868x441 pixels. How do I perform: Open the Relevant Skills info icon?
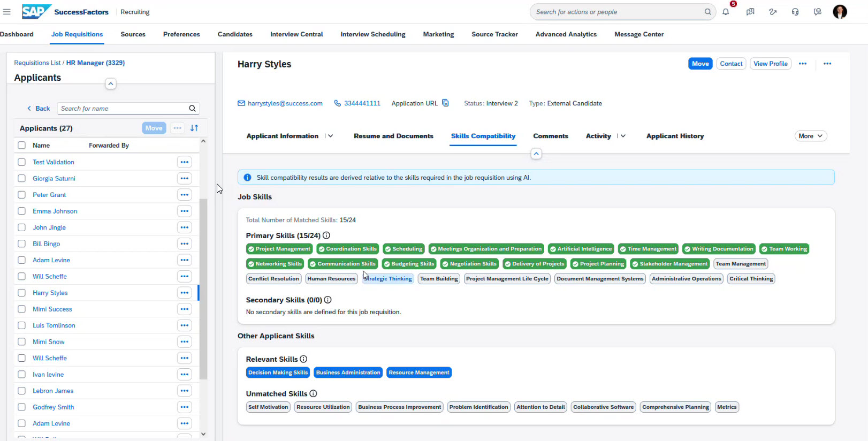click(303, 359)
